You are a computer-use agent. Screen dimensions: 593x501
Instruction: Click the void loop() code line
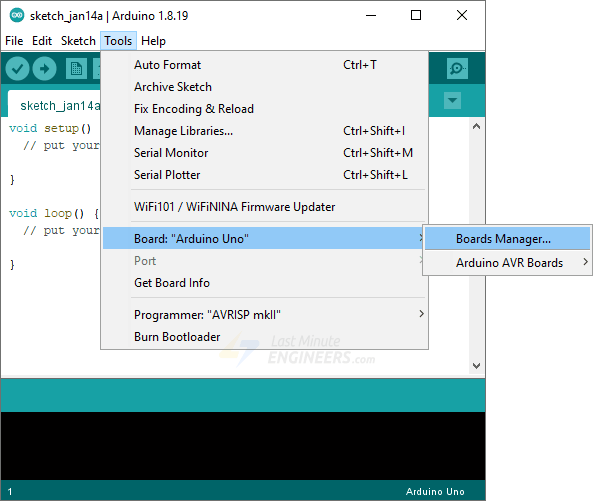[54, 213]
